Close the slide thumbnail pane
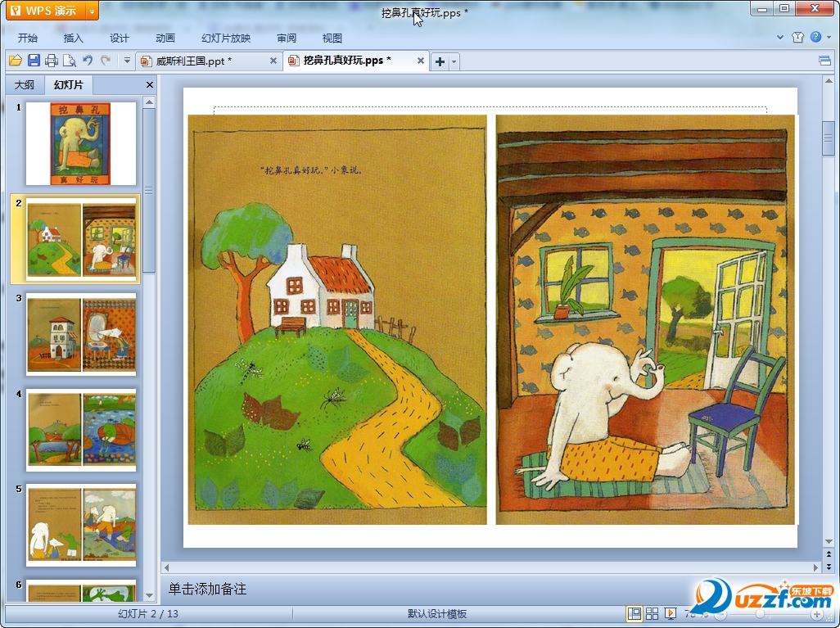 pyautogui.click(x=150, y=84)
